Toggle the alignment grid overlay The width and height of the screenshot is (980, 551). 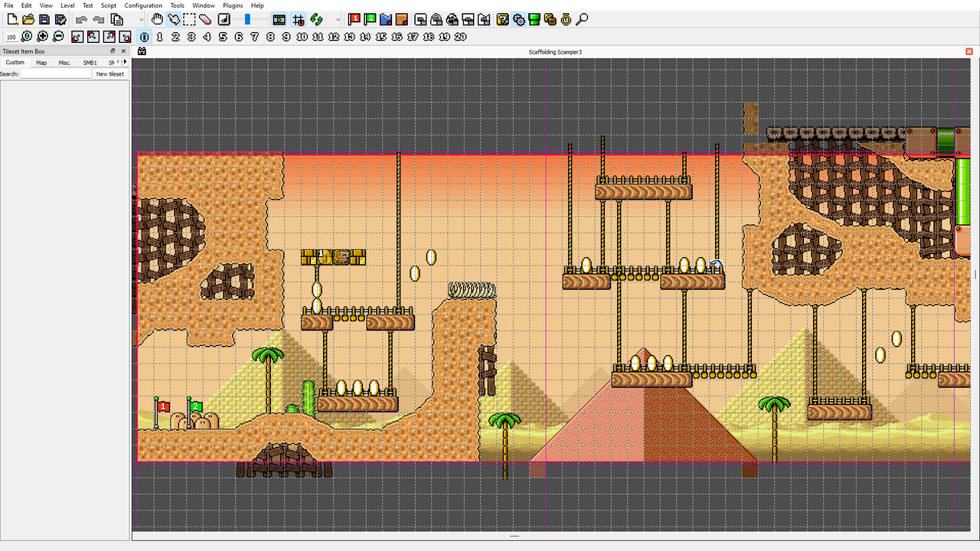pyautogui.click(x=298, y=20)
